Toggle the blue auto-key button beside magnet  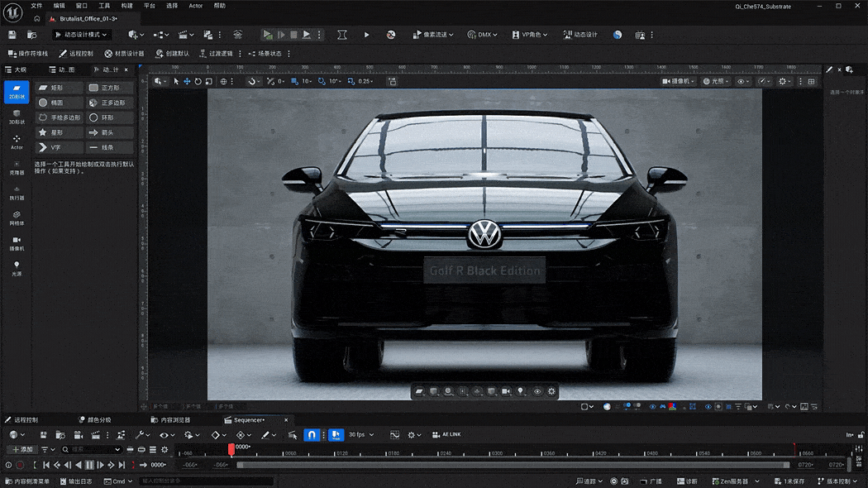336,435
